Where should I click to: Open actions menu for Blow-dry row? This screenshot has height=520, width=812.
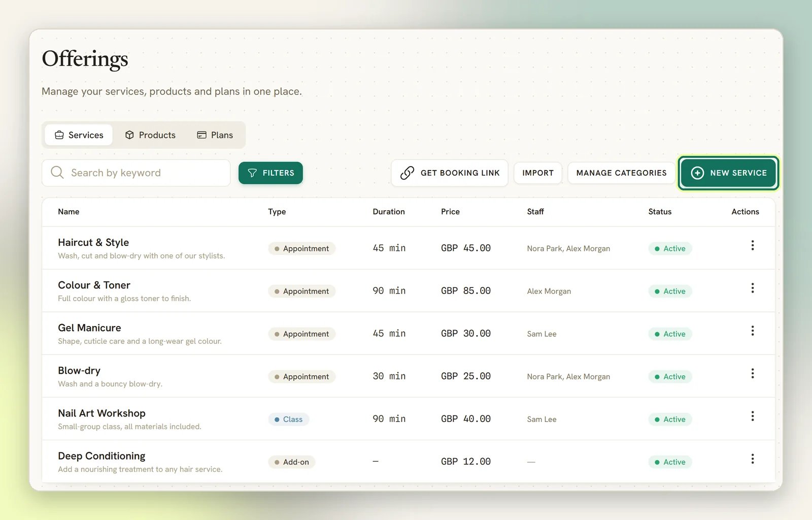[752, 374]
